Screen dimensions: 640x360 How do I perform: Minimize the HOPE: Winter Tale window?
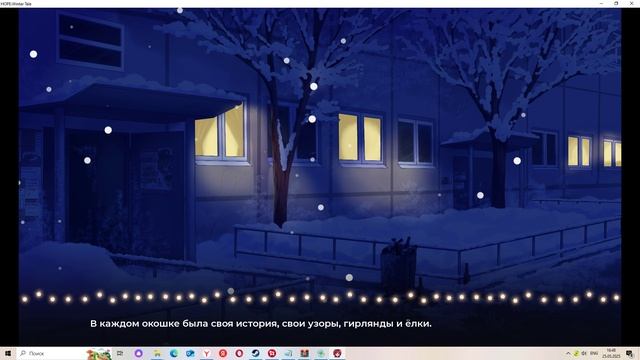click(x=601, y=3)
